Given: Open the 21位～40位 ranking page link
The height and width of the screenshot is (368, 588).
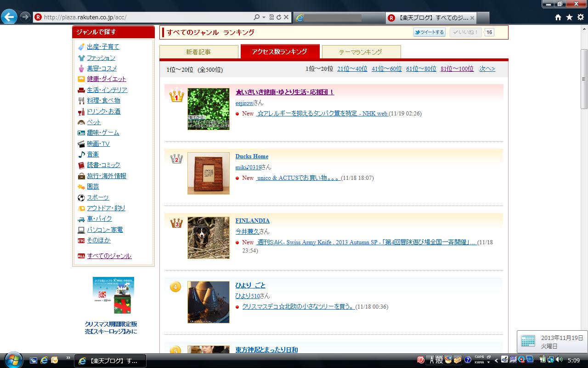Looking at the screenshot, I should (352, 69).
